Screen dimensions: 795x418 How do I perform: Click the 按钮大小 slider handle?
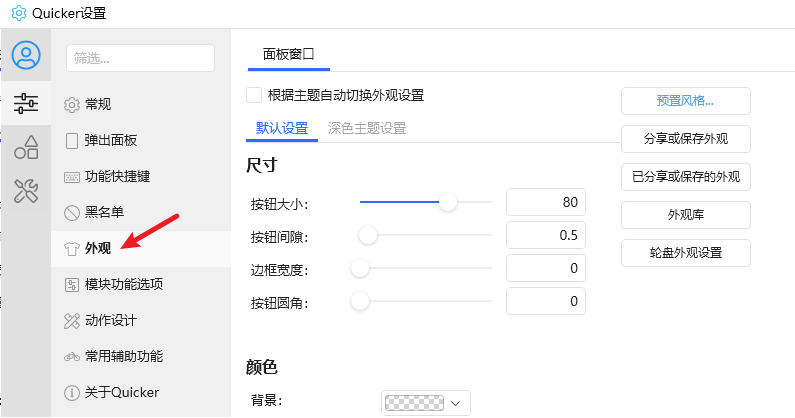pyautogui.click(x=448, y=203)
